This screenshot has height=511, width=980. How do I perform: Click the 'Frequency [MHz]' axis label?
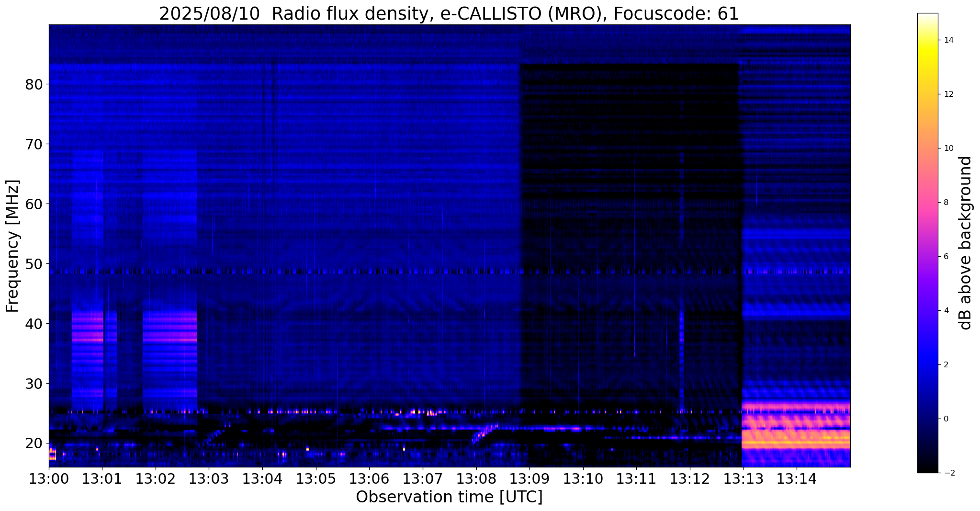(x=13, y=246)
